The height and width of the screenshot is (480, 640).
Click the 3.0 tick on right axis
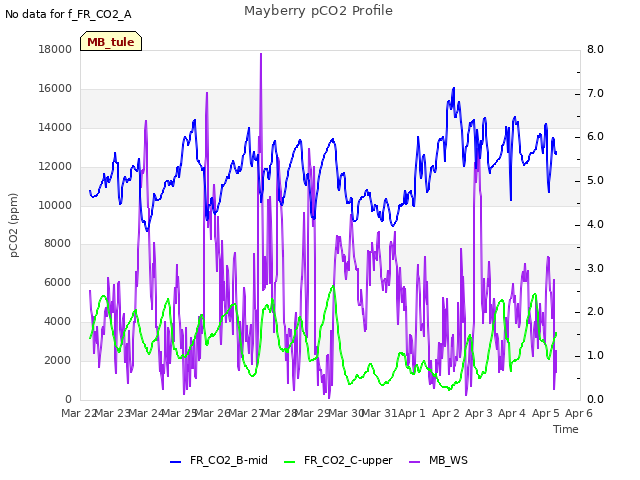pos(595,269)
